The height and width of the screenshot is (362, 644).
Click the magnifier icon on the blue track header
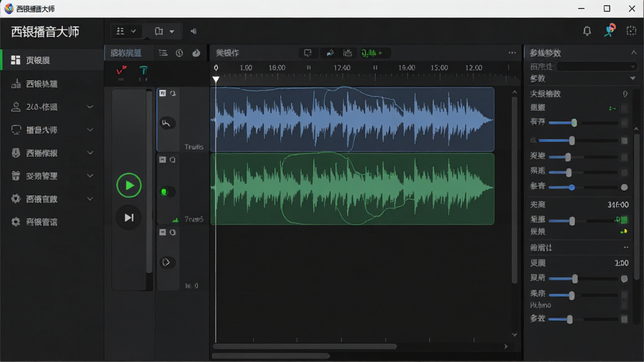coord(173,94)
